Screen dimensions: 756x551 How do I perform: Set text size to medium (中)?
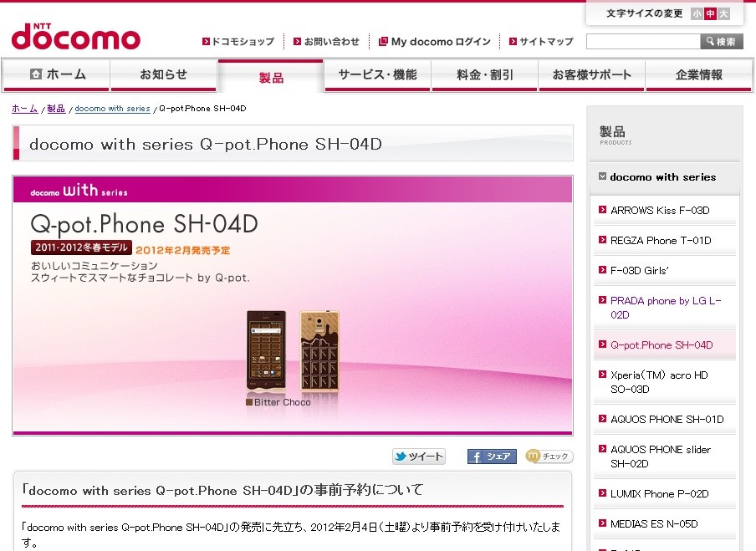tap(710, 14)
